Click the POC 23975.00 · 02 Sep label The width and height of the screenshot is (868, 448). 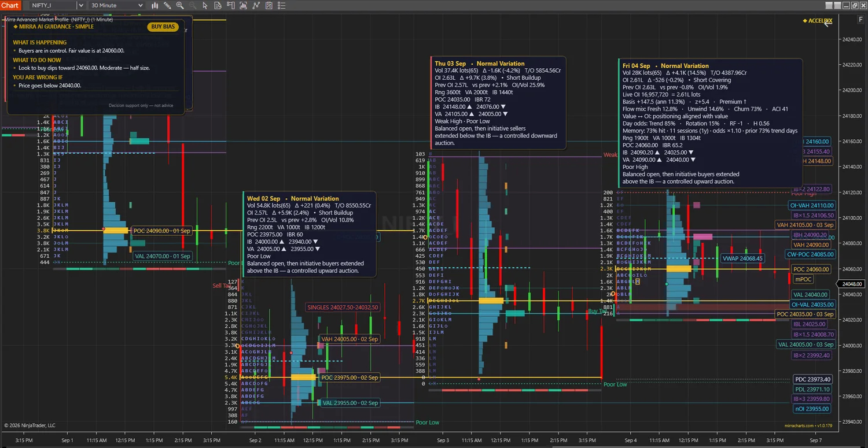coord(350,377)
